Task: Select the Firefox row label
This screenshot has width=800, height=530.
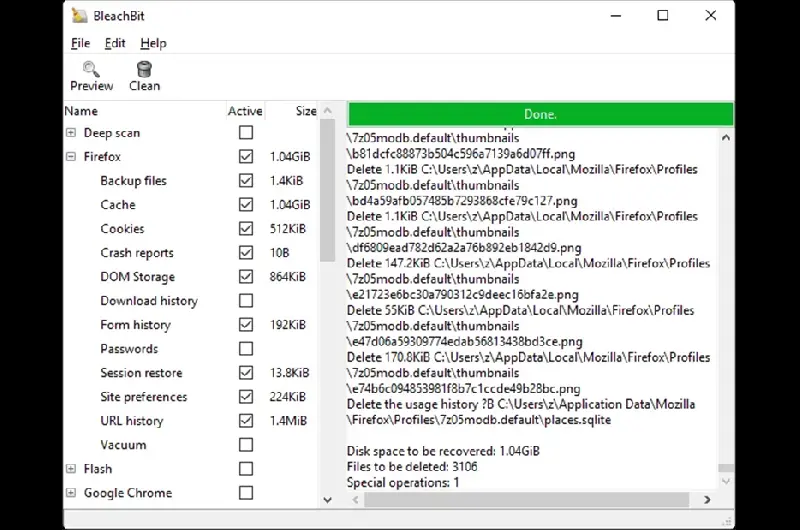Action: (x=102, y=157)
